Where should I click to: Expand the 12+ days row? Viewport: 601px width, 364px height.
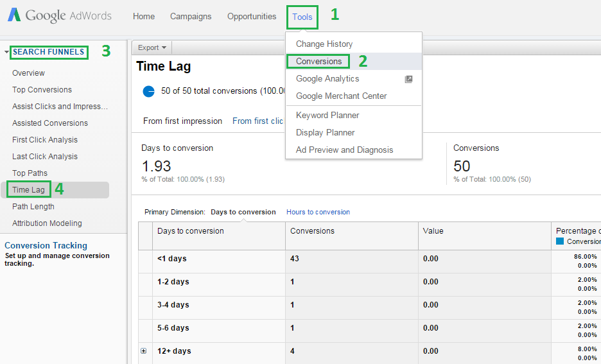[x=143, y=351]
